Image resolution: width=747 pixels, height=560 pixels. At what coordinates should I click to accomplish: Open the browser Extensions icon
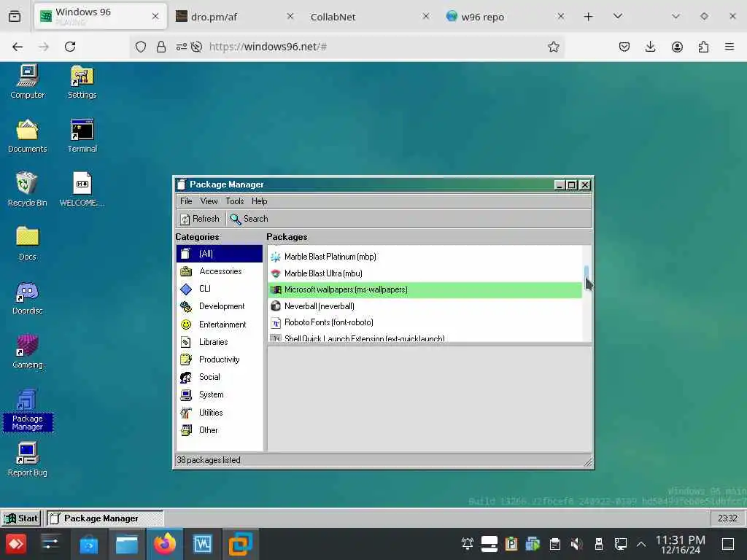coord(703,47)
